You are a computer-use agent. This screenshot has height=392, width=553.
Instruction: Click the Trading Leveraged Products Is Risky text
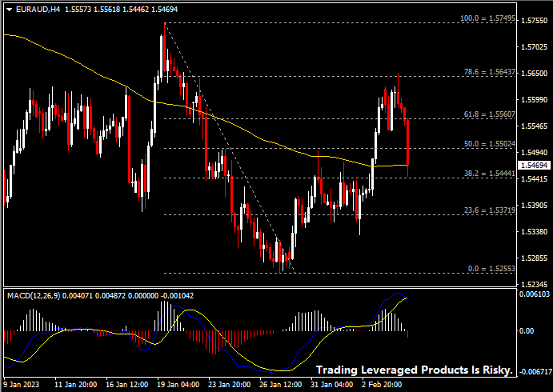pyautogui.click(x=414, y=370)
